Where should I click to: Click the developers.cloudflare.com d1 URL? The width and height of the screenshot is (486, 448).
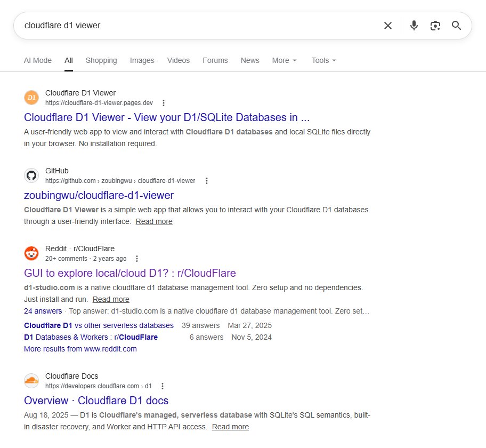pyautogui.click(x=99, y=386)
